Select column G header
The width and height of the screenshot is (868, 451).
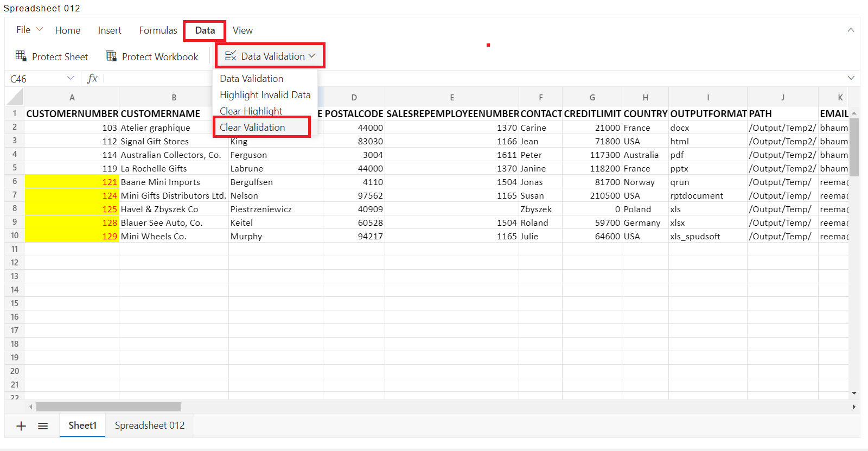click(592, 98)
